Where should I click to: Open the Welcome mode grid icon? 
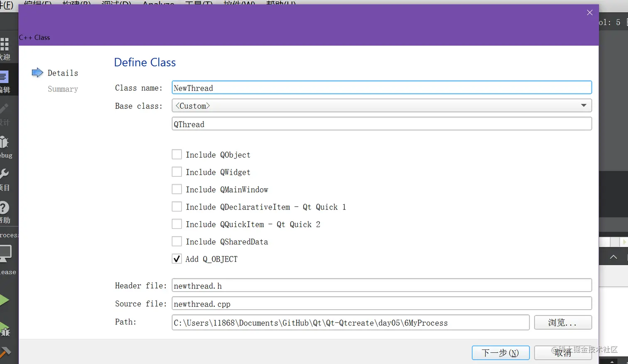pyautogui.click(x=4, y=44)
